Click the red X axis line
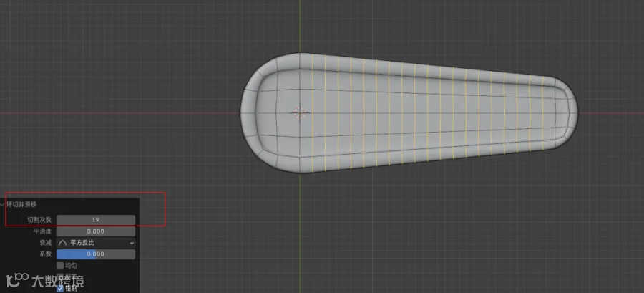 pyautogui.click(x=123, y=112)
